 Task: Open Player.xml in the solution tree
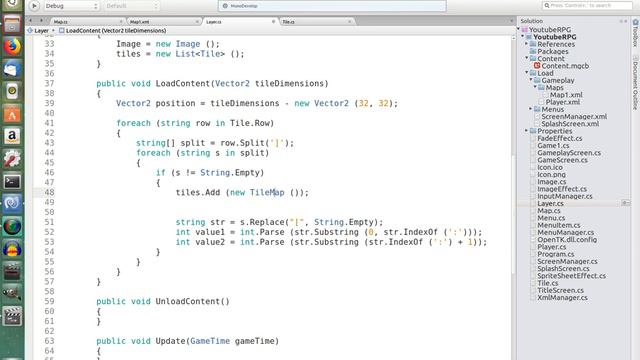pyautogui.click(x=562, y=102)
